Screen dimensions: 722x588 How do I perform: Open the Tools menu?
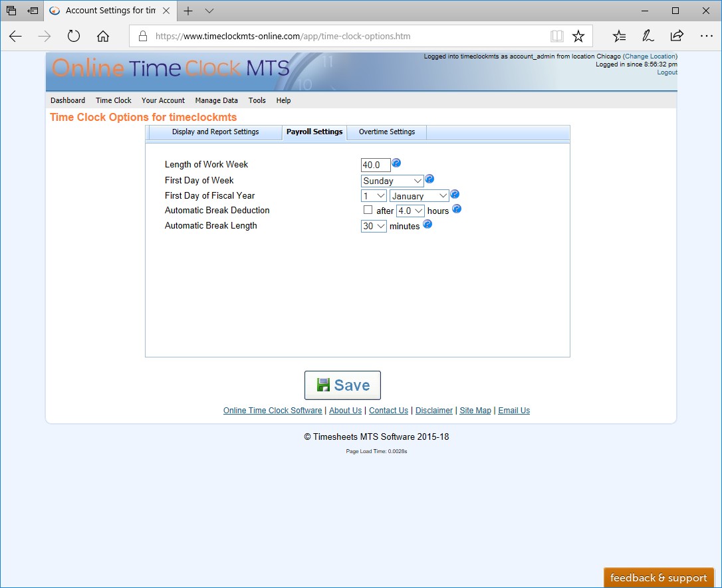(257, 100)
